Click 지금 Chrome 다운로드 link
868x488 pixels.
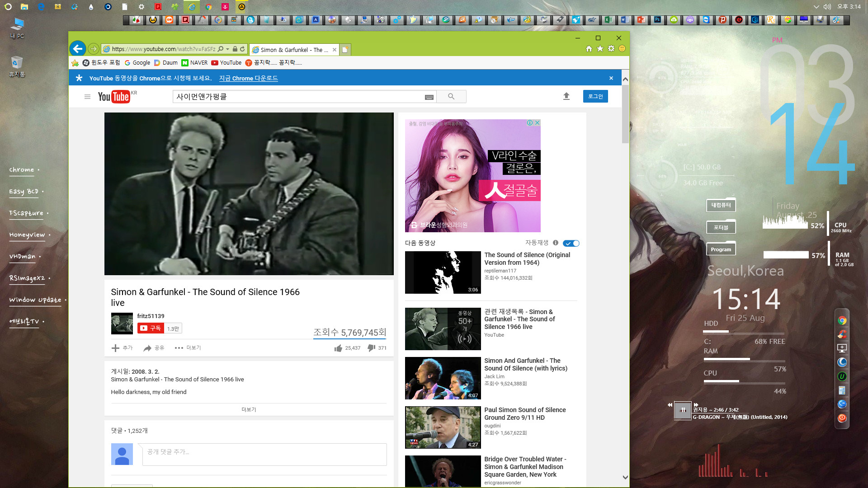coord(248,78)
